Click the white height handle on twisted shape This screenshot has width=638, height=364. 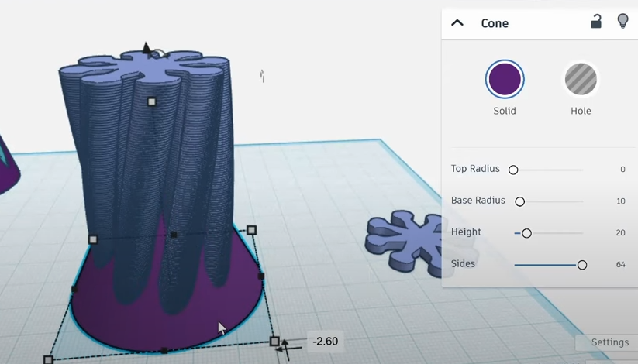coord(151,101)
